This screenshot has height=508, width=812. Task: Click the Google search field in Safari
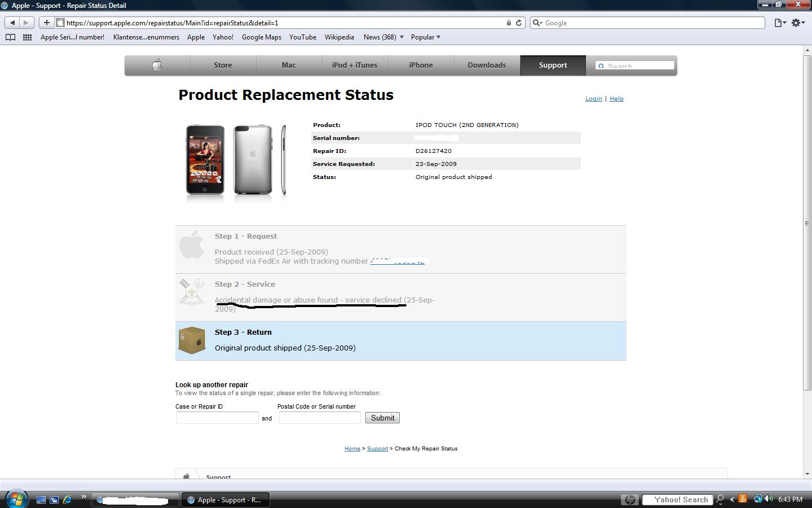[647, 23]
